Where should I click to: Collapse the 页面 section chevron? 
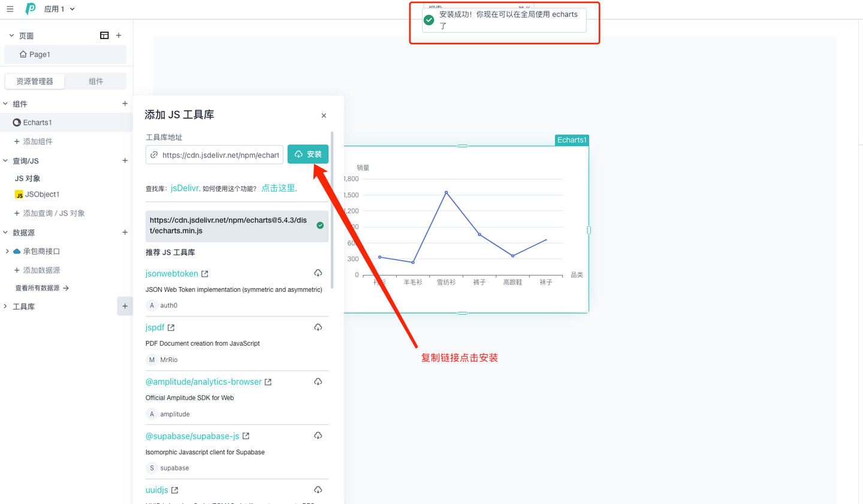pos(11,35)
